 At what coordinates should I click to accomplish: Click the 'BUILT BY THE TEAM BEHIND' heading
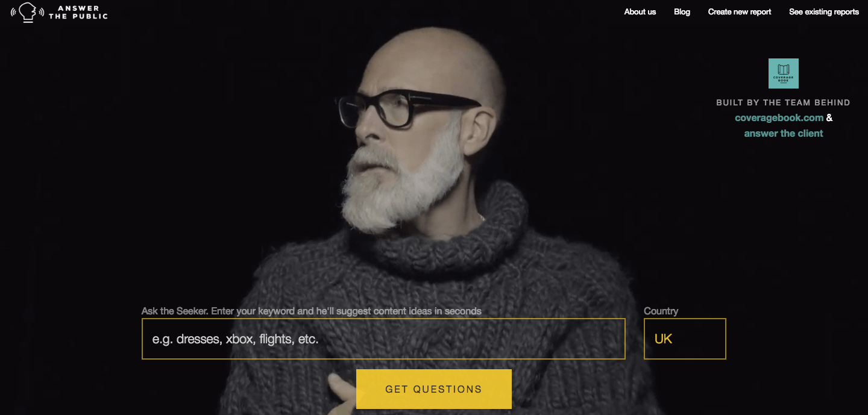click(x=783, y=102)
